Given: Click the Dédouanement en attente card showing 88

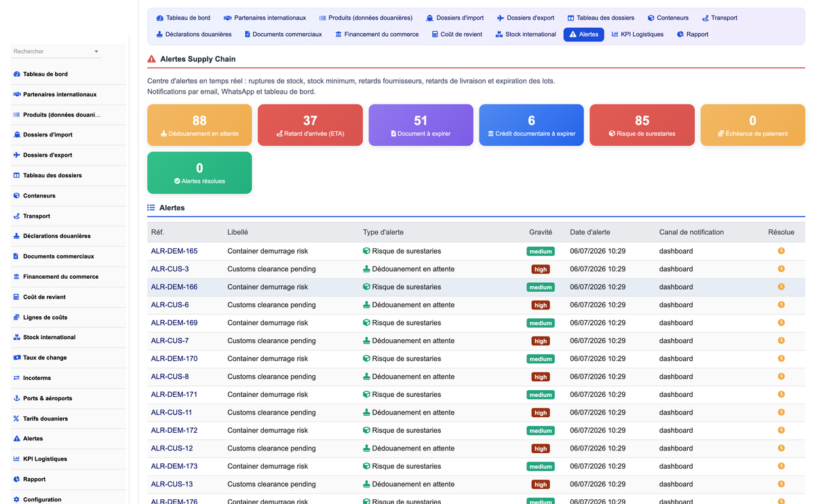Looking at the screenshot, I should [x=199, y=125].
